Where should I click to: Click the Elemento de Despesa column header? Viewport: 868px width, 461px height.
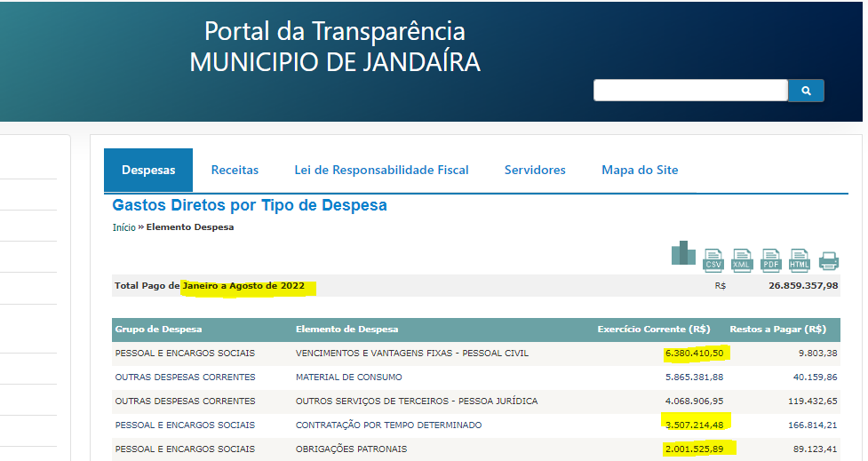(x=347, y=330)
